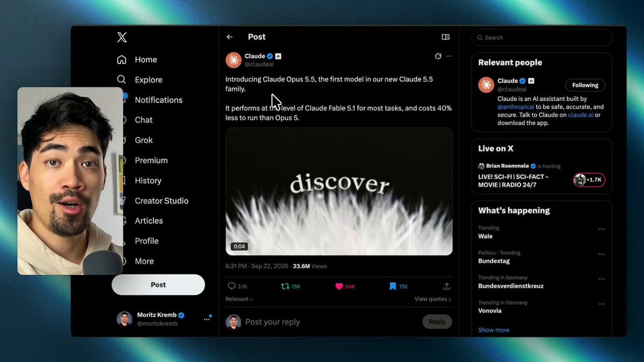
Task: Open more options for Wale trend
Action: tap(601, 230)
